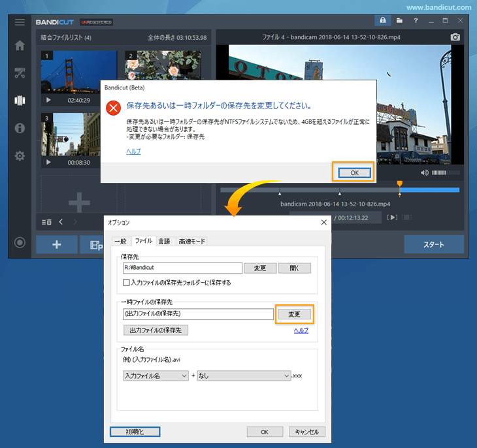Image resolution: width=477 pixels, height=448 pixels.
Task: Open the Information icon in sidebar
Action: pyautogui.click(x=20, y=128)
